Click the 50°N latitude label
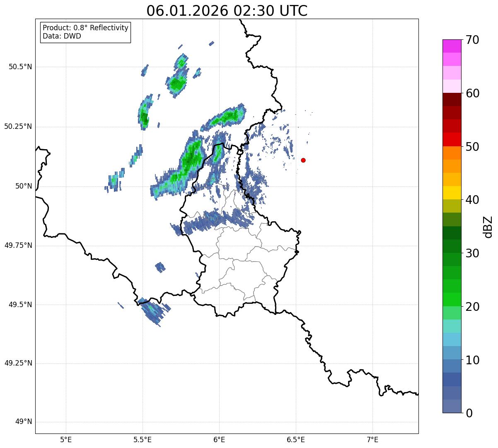The width and height of the screenshot is (498, 448). tap(24, 186)
